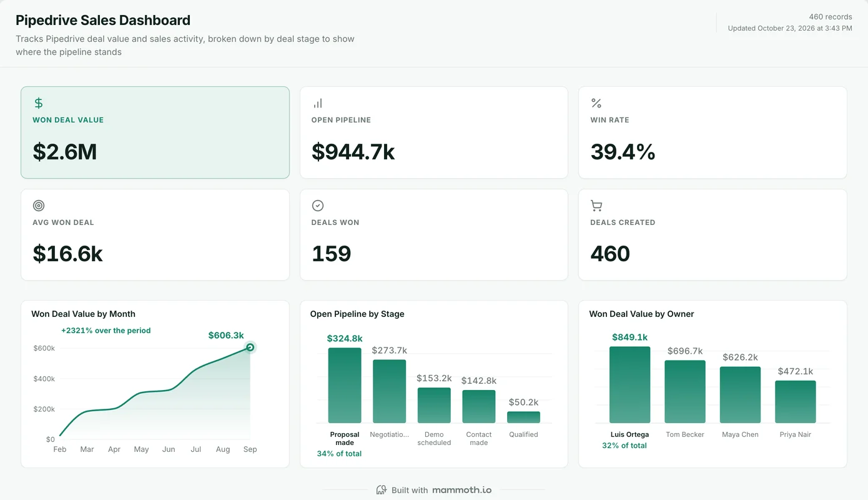
Task: Click the '$400k' y-axis label
Action: click(x=44, y=379)
